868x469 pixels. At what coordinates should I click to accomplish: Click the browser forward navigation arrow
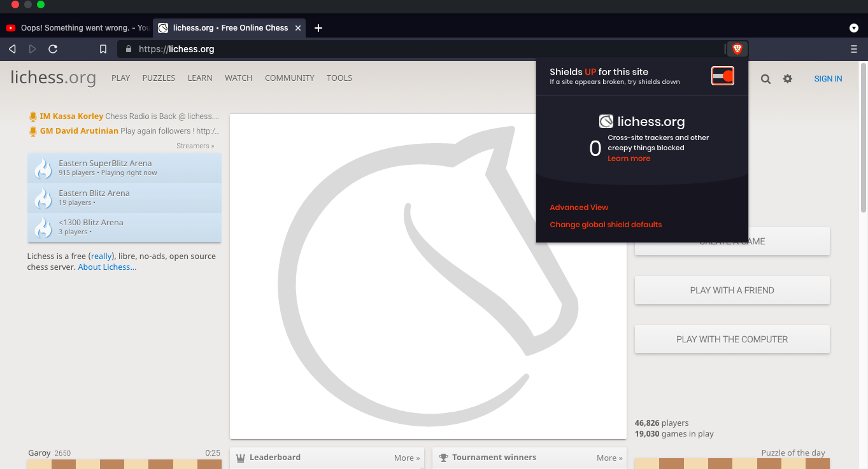32,49
